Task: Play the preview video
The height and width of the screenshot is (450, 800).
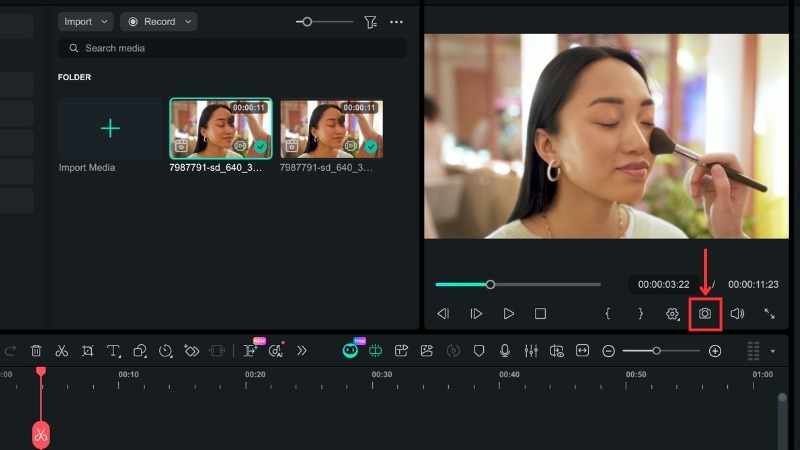Action: click(509, 313)
